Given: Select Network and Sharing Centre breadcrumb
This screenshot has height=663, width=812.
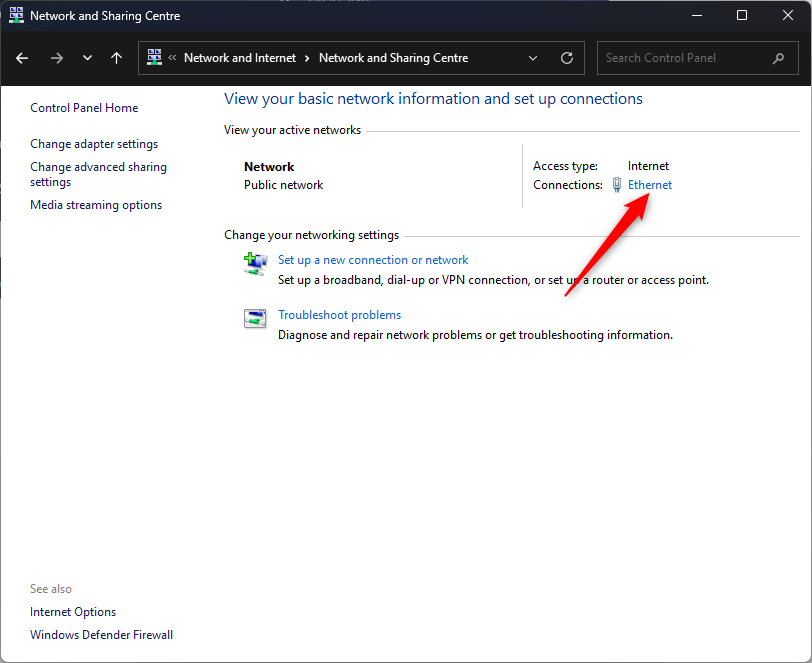Looking at the screenshot, I should 394,58.
